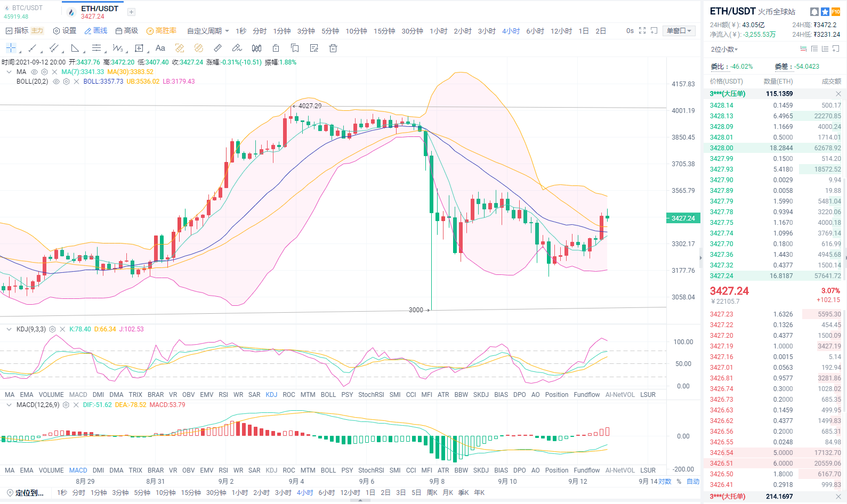Click the 高级 advanced button

127,31
